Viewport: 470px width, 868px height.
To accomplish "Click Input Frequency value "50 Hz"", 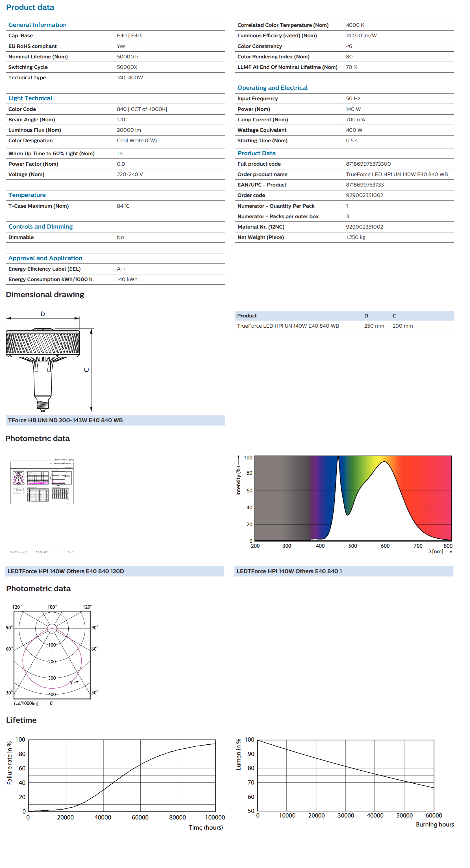I will pos(353,98).
